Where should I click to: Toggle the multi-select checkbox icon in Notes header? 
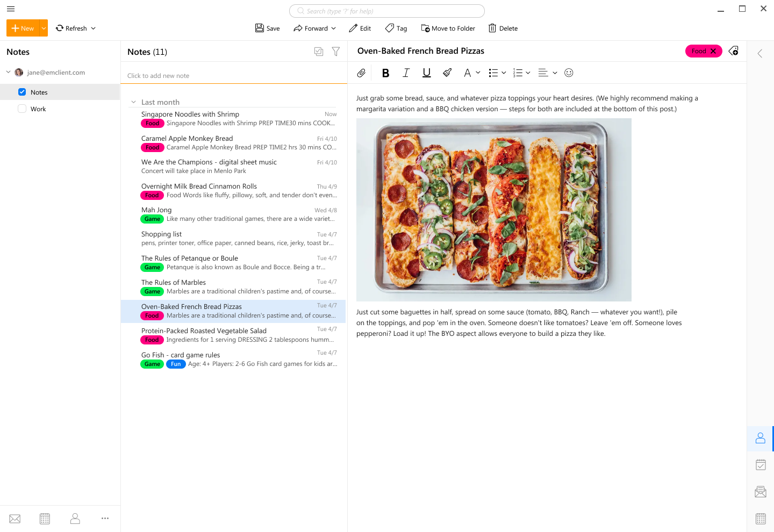coord(319,52)
